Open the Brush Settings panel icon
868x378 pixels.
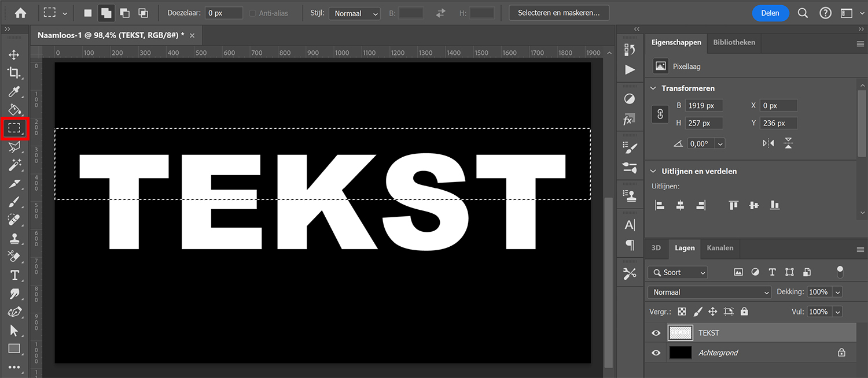(630, 147)
